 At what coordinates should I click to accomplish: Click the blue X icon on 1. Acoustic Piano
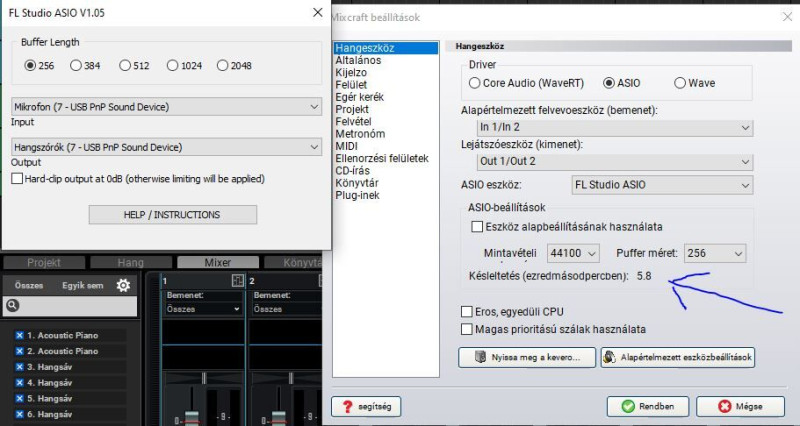(x=19, y=335)
